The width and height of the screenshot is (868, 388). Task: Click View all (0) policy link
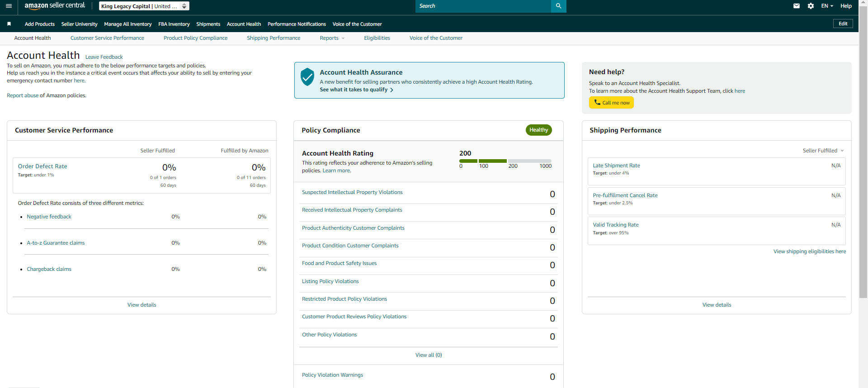click(429, 355)
